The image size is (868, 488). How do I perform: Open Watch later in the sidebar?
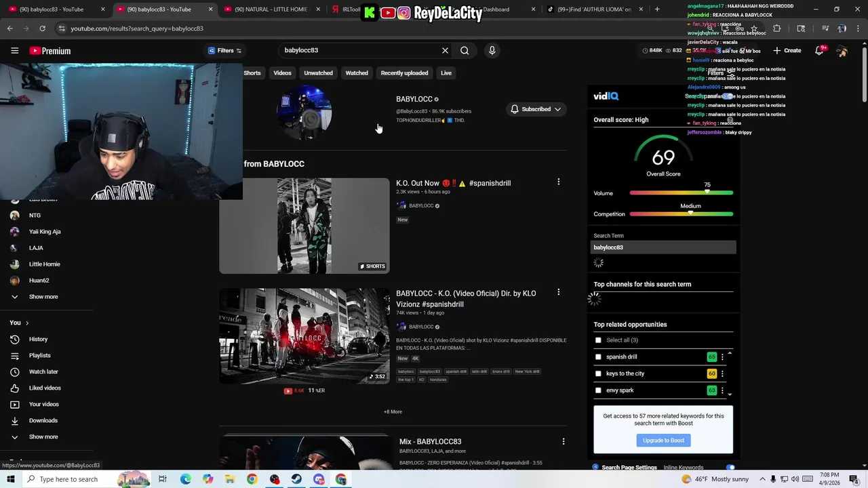pyautogui.click(x=43, y=371)
